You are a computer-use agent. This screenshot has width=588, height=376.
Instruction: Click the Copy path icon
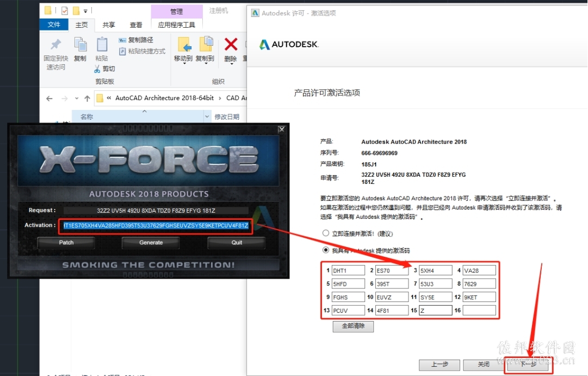click(x=122, y=40)
